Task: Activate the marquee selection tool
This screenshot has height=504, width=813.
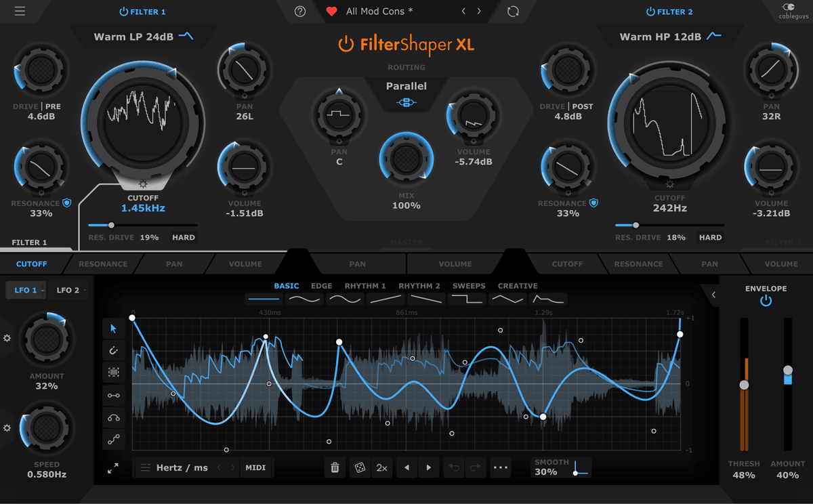Action: tap(113, 372)
